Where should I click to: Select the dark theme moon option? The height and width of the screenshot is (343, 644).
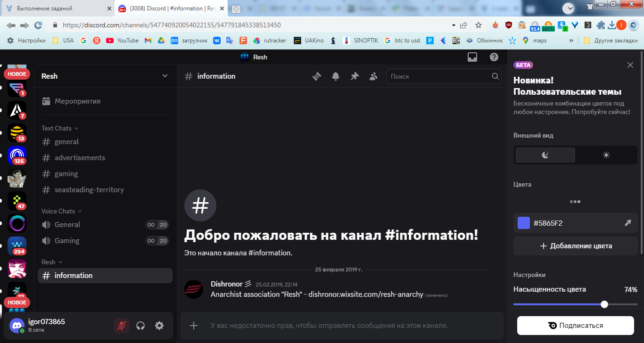pos(545,155)
